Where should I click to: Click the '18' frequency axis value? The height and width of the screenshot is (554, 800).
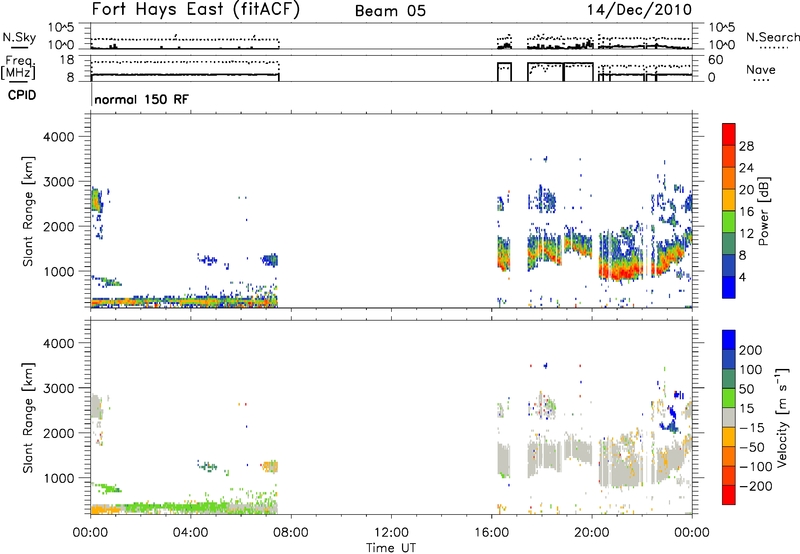tap(67, 60)
